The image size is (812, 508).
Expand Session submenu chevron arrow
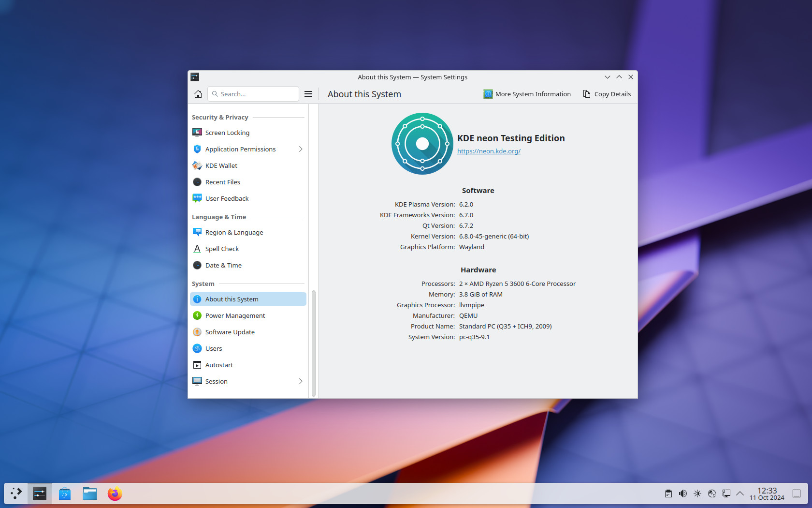coord(300,381)
